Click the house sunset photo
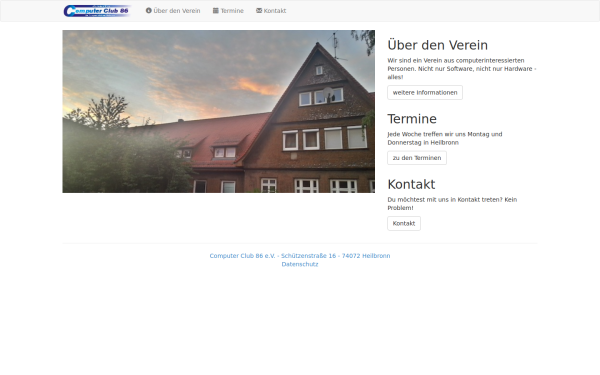 tap(218, 111)
